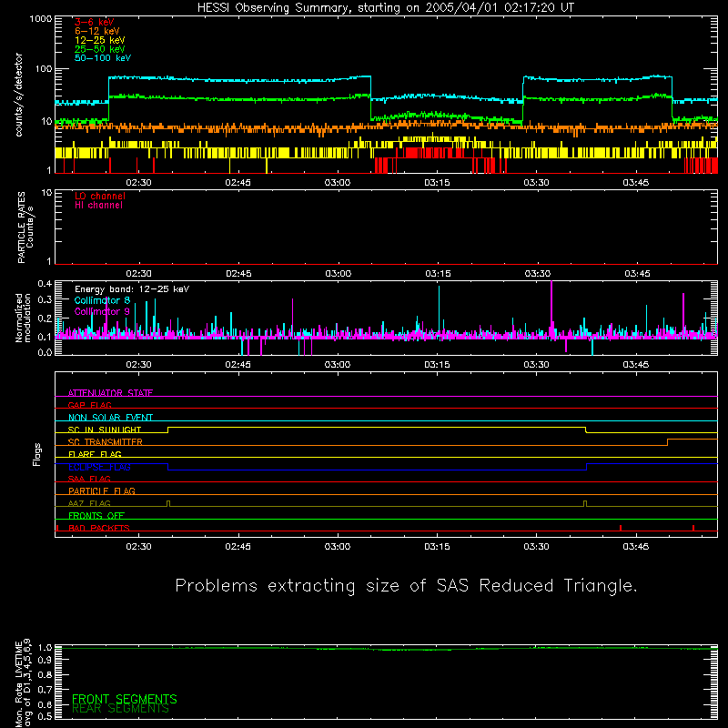Click the GAP_FLAG label

89,405
